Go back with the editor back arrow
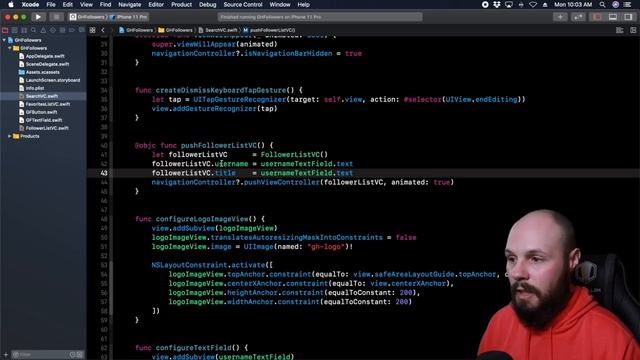 tap(103, 30)
